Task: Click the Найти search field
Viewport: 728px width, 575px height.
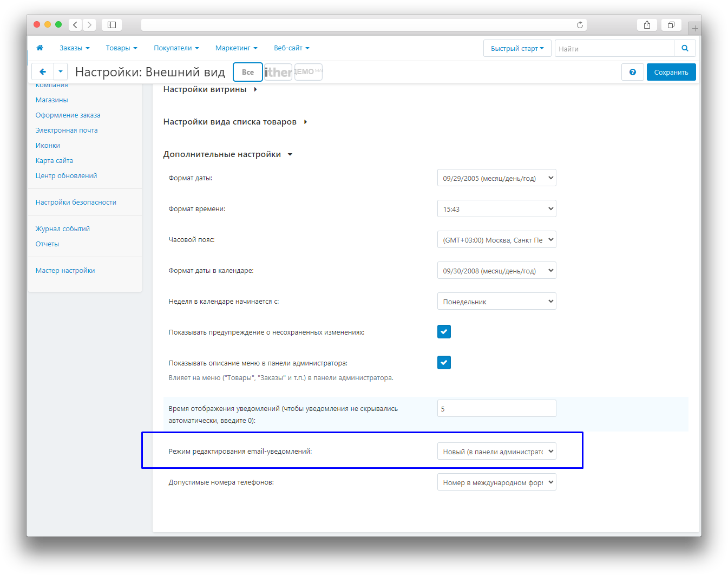Action: [x=614, y=48]
